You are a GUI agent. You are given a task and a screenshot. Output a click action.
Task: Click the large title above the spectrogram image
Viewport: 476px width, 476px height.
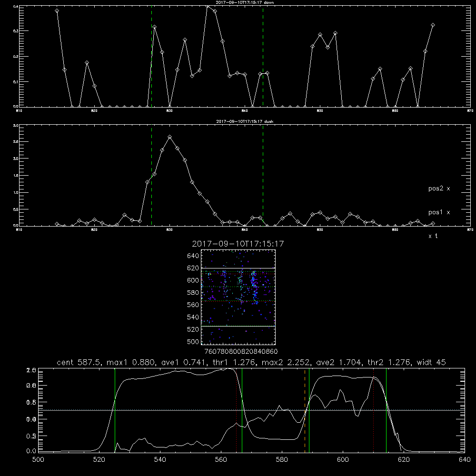pos(238,244)
